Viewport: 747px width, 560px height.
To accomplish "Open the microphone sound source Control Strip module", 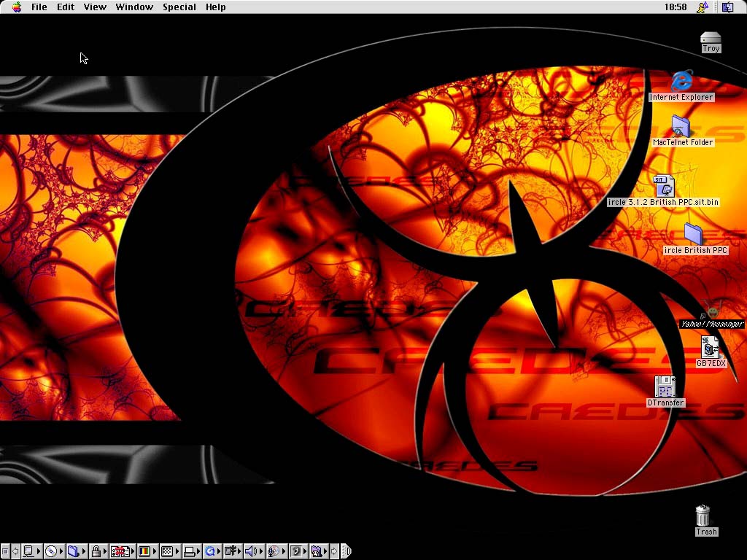I will (276, 551).
